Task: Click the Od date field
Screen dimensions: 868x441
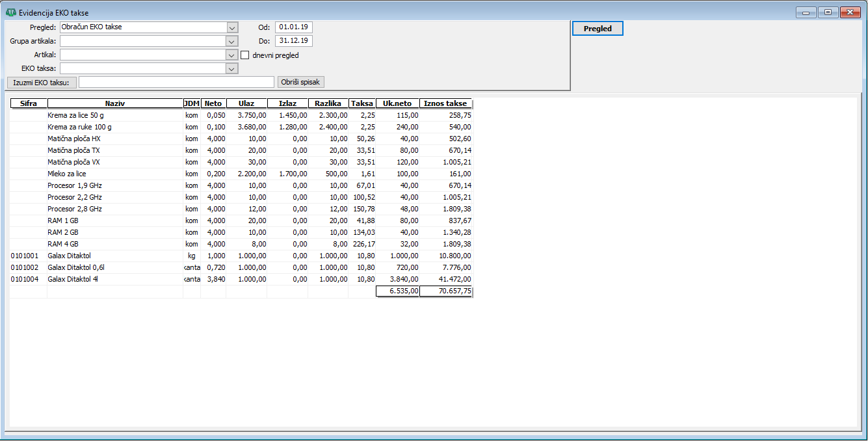Action: tap(293, 27)
